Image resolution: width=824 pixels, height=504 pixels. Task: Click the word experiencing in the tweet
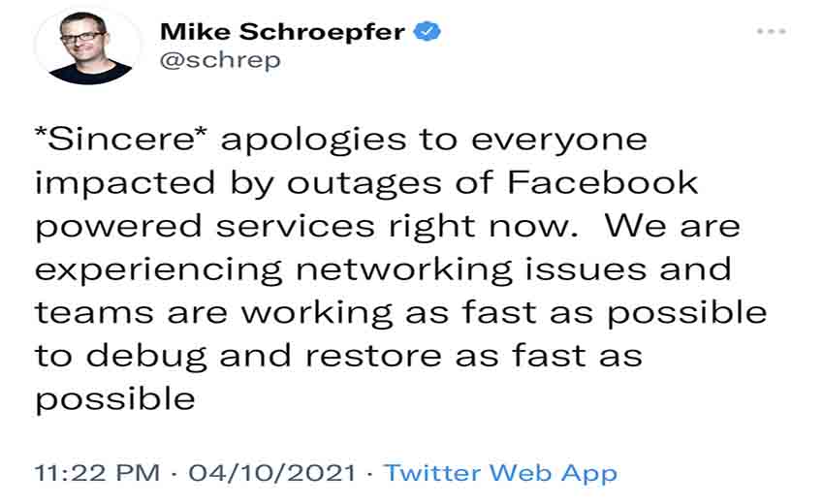[x=158, y=271]
